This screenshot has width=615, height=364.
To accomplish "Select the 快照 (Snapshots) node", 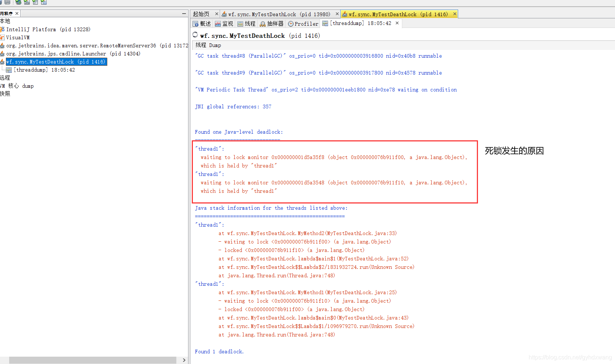I will [5, 94].
